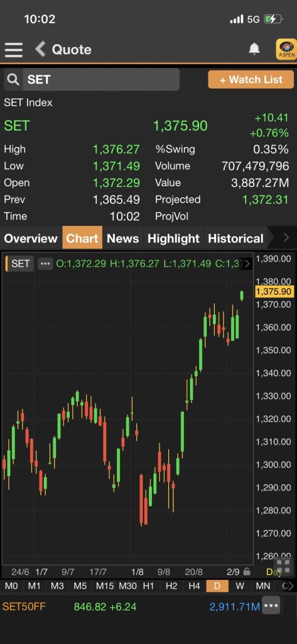297x644 pixels.
Task: Click the 2,911.71M ticker value
Action: click(235, 607)
